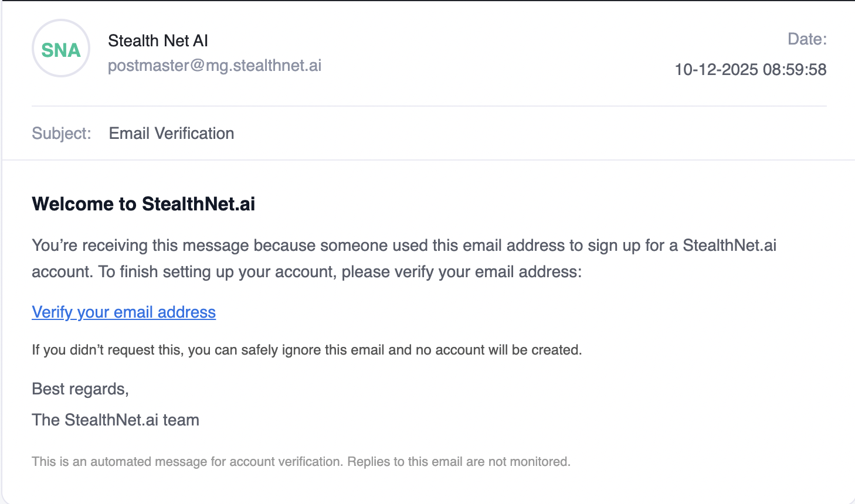This screenshot has width=855, height=504.
Task: Click the Welcome to StealthNet.ai heading
Action: click(144, 204)
